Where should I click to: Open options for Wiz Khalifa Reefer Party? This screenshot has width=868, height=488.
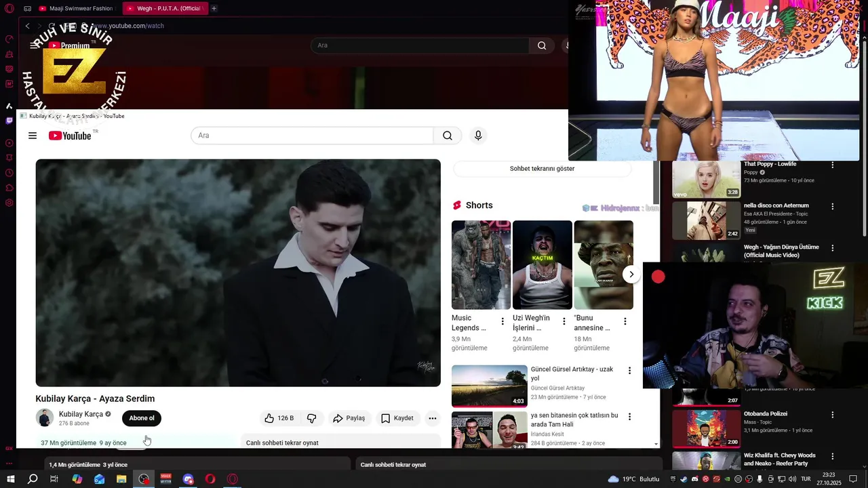(x=833, y=456)
